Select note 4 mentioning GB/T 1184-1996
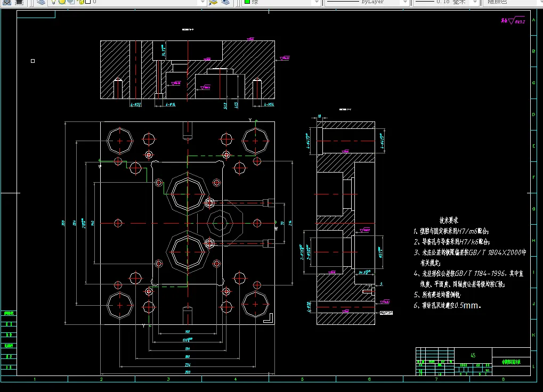The height and width of the screenshot is (392, 543). 468,274
